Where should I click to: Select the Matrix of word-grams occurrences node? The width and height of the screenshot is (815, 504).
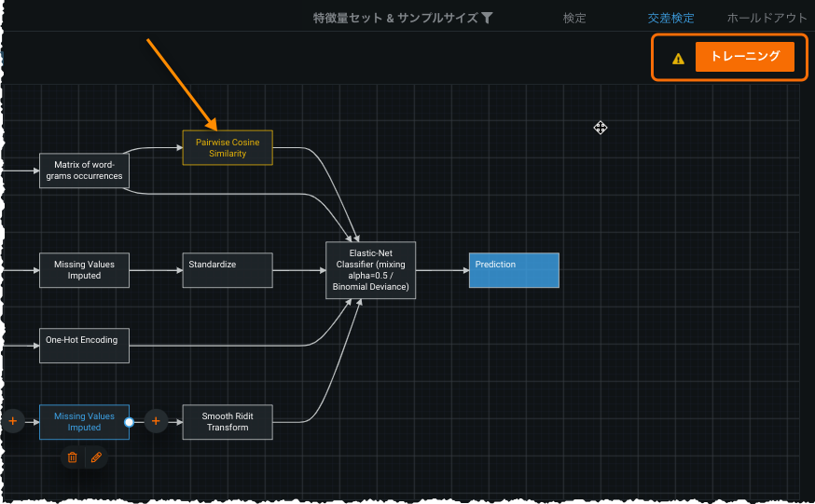click(84, 170)
